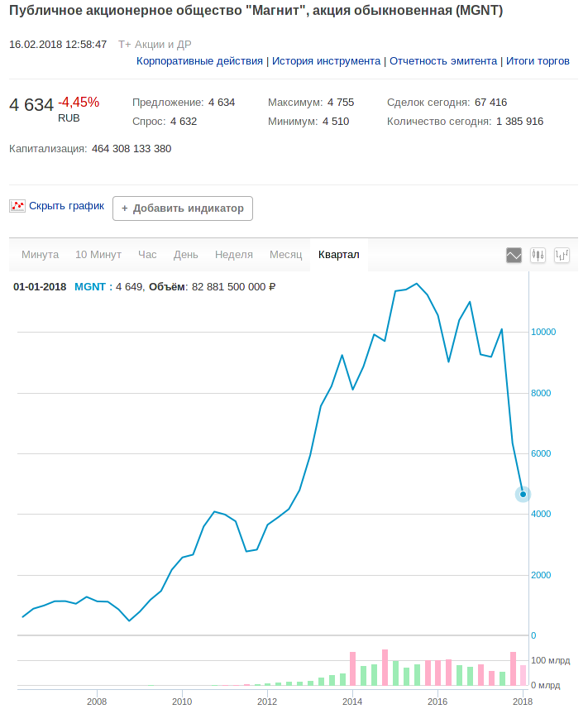Viewport: 588px width, 709px height.
Task: Select the 10 Минут timeframe tab
Action: 98,255
